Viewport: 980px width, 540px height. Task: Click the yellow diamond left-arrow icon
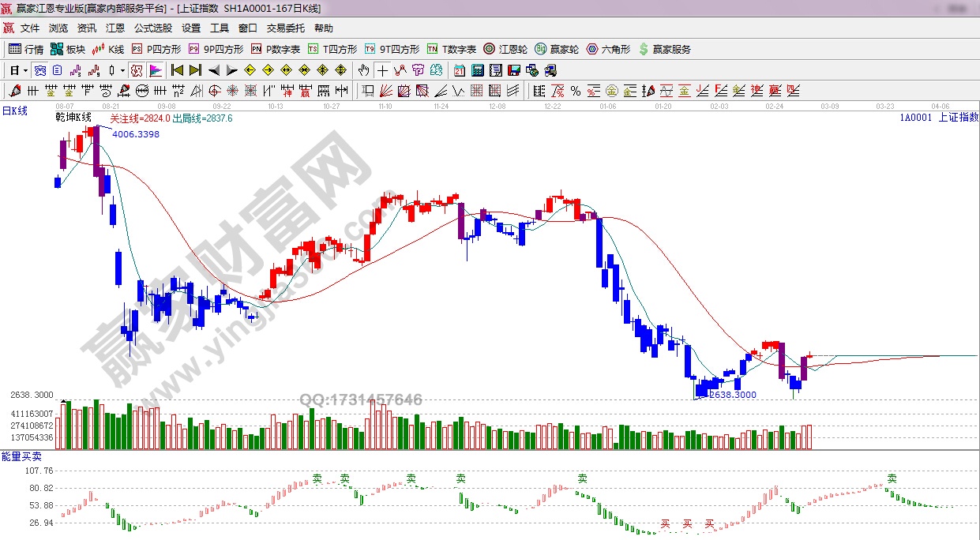[250, 70]
